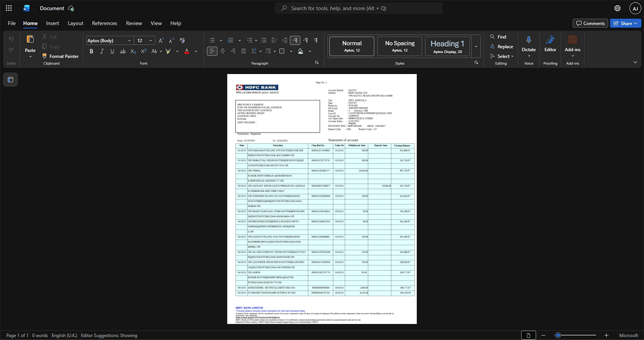Start Dictate with the microphone icon
The height and width of the screenshot is (340, 644).
[x=528, y=40]
